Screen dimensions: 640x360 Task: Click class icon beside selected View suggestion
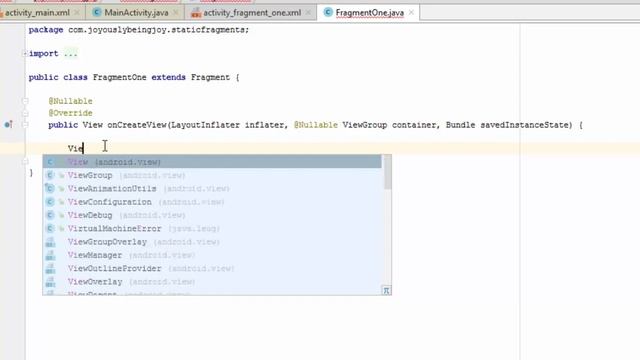pyautogui.click(x=50, y=162)
